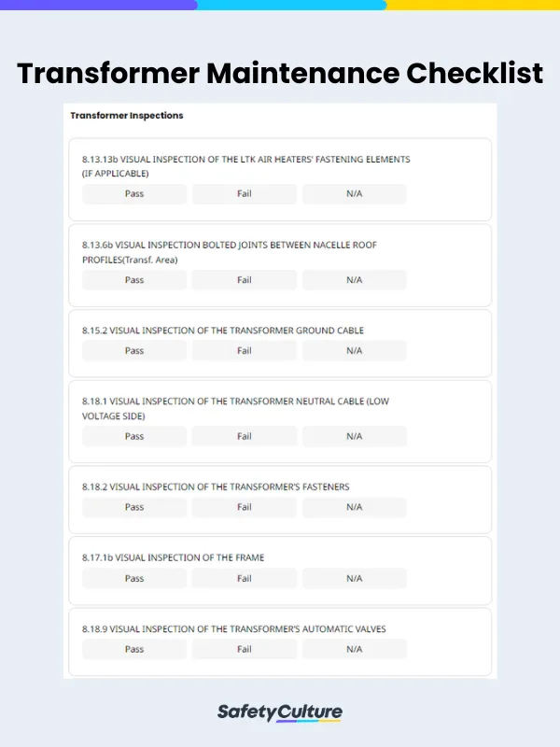The image size is (560, 747).
Task: Select Fail for LTK air heaters' fastening elements
Action: [244, 194]
